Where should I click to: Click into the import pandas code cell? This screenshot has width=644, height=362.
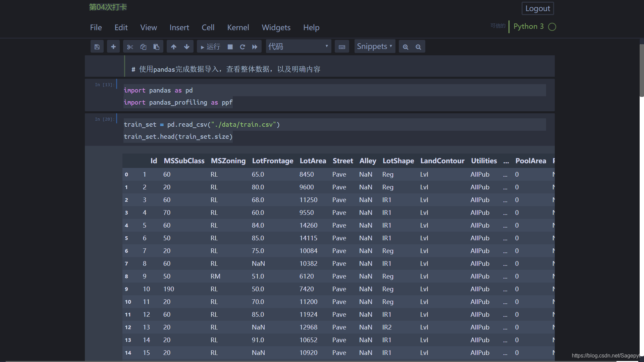[335, 96]
